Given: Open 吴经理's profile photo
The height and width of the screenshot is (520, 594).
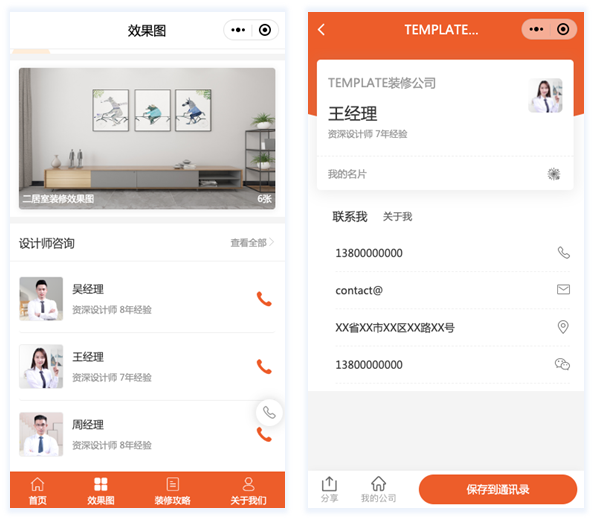Looking at the screenshot, I should (x=41, y=299).
